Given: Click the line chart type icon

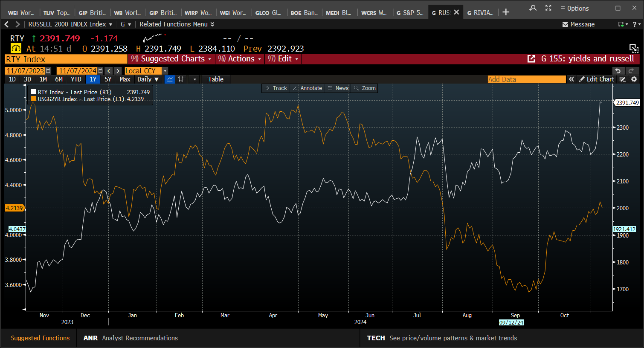Looking at the screenshot, I should (170, 79).
